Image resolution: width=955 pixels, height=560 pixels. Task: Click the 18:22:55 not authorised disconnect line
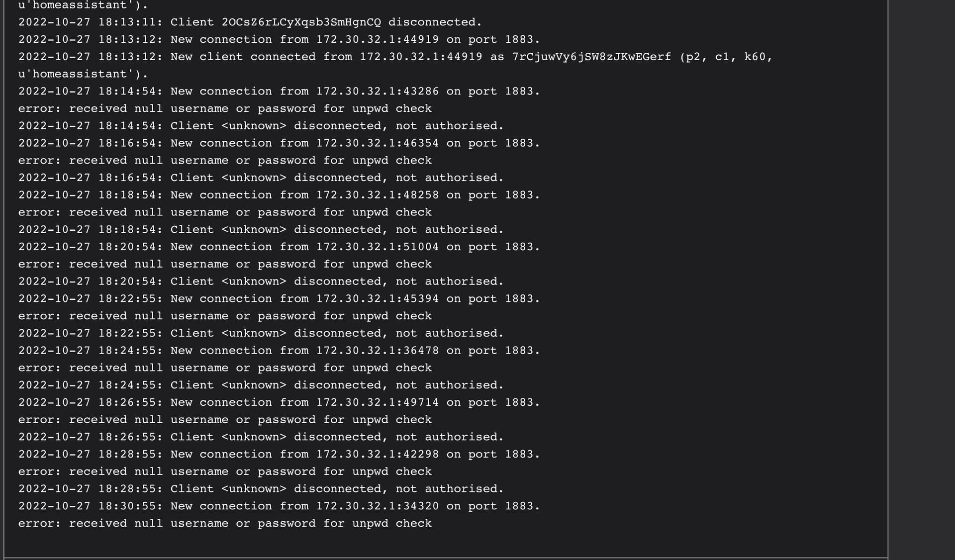pyautogui.click(x=261, y=333)
